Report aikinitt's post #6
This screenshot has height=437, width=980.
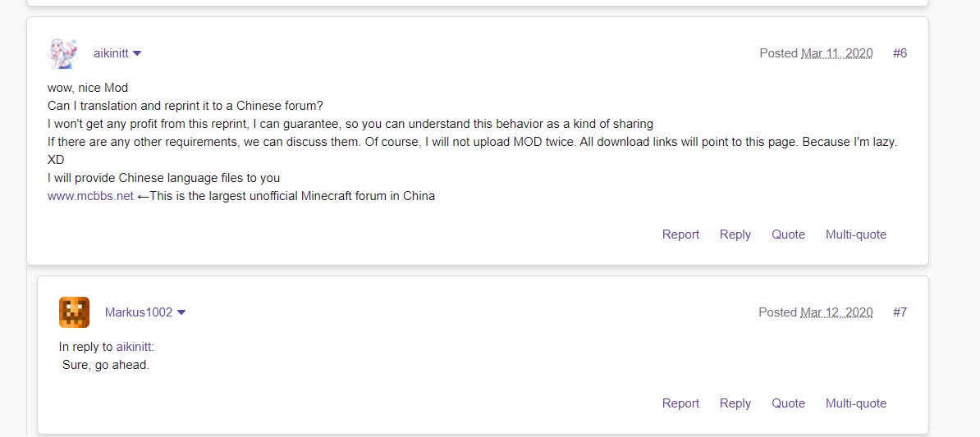pyautogui.click(x=680, y=234)
